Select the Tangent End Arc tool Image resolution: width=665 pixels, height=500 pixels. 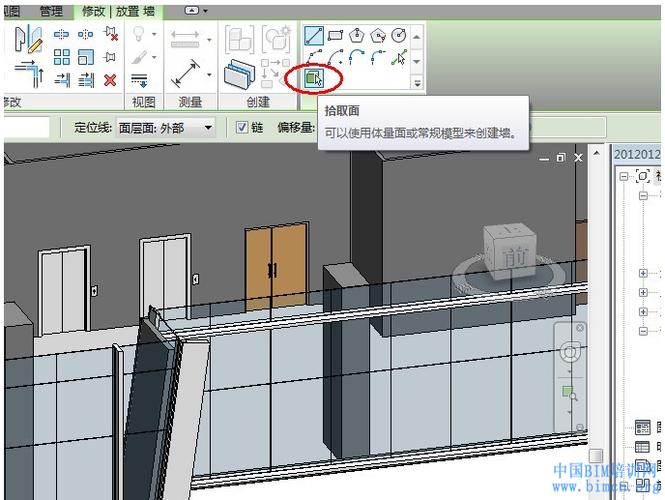click(357, 57)
